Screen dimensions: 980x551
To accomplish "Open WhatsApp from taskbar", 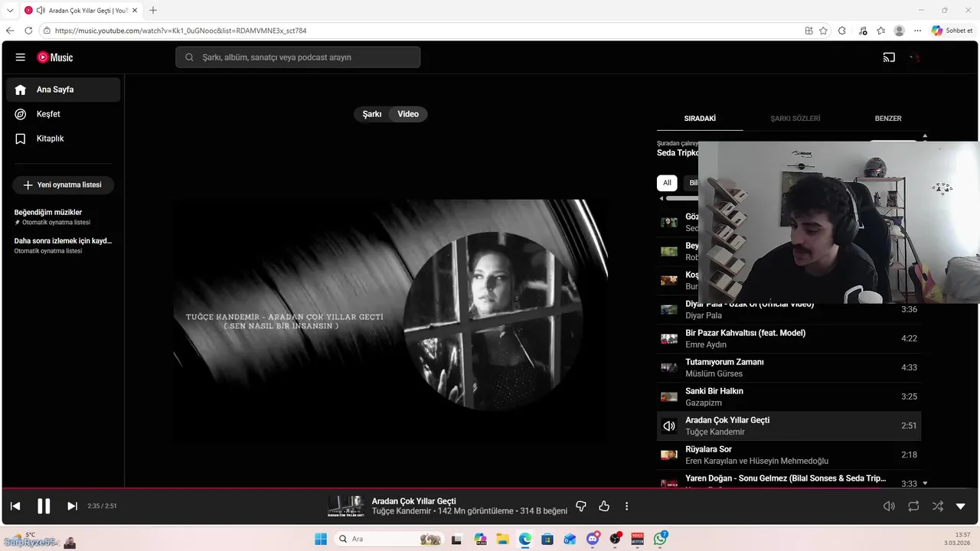I will click(660, 539).
